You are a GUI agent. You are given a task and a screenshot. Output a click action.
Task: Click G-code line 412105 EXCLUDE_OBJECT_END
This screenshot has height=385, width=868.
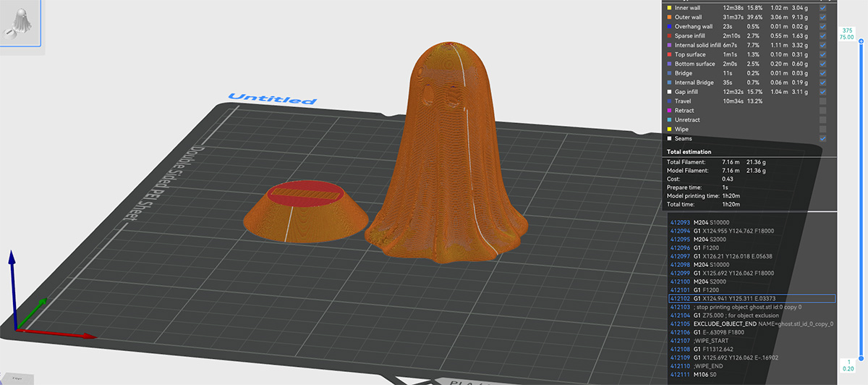(751, 324)
